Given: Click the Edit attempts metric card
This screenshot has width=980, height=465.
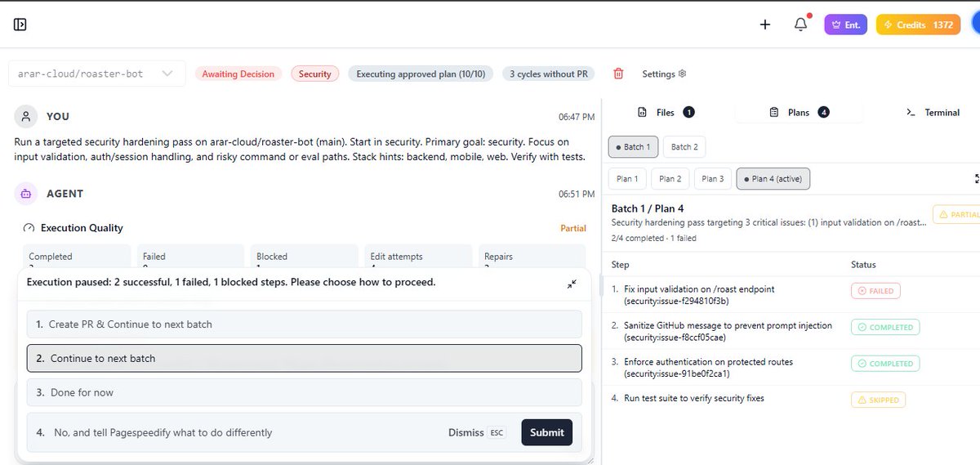Looking at the screenshot, I should (x=418, y=256).
